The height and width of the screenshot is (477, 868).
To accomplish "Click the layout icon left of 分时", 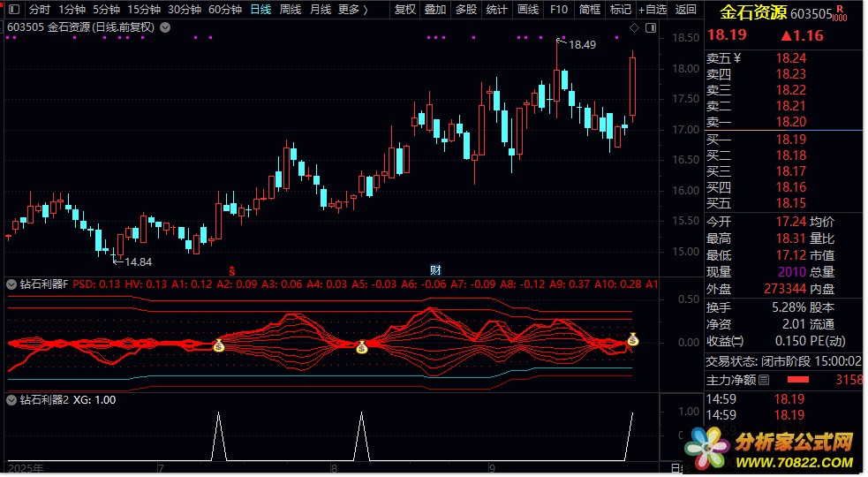I will pyautogui.click(x=13, y=10).
